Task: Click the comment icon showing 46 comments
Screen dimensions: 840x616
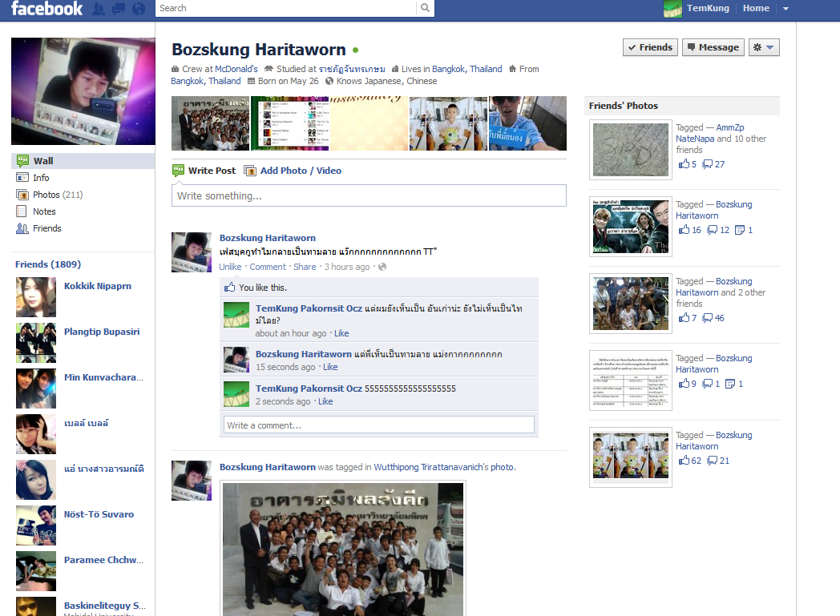Action: (708, 318)
